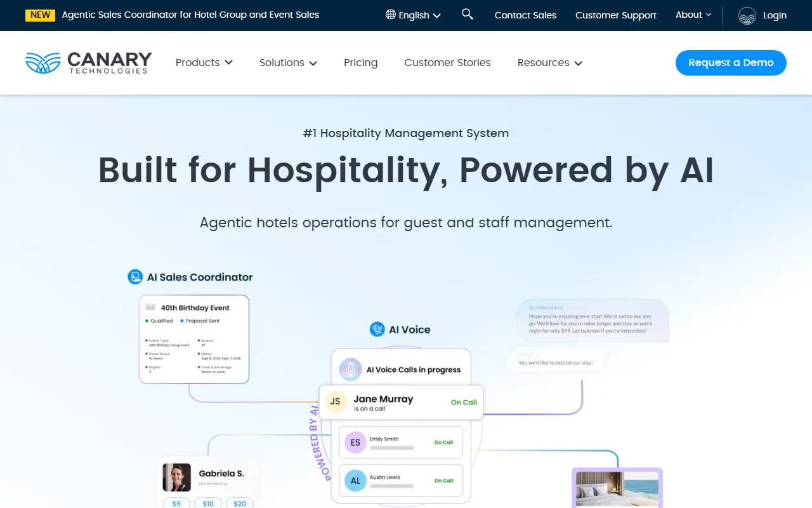Click the headline "Built for Hospitality, Powered by AI"
This screenshot has width=812, height=508.
[406, 170]
